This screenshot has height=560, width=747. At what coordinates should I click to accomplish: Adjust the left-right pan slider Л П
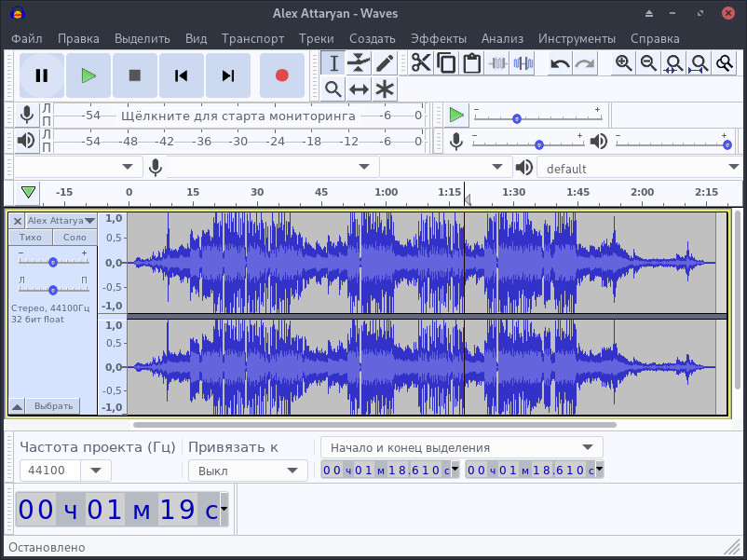pyautogui.click(x=52, y=289)
